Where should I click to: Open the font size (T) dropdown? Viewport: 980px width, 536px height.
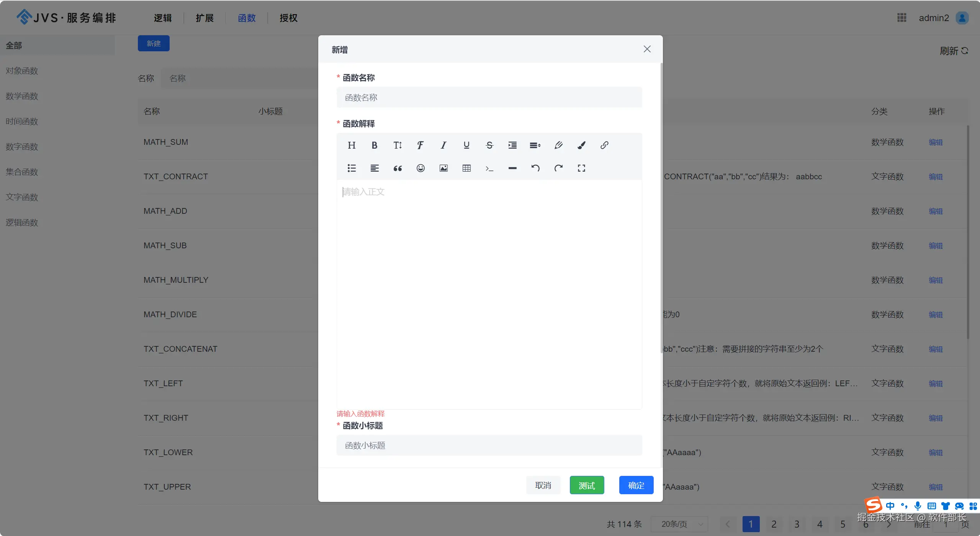(x=398, y=145)
